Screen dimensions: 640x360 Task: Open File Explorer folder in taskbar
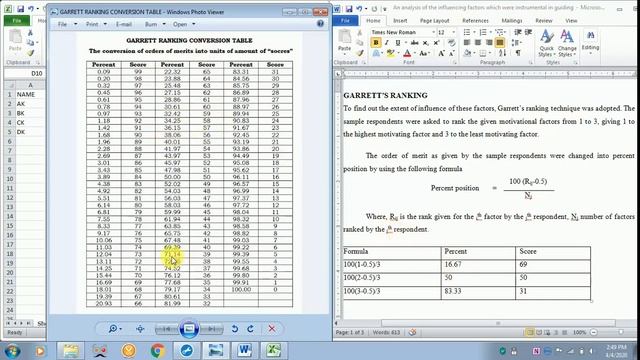pos(71,351)
